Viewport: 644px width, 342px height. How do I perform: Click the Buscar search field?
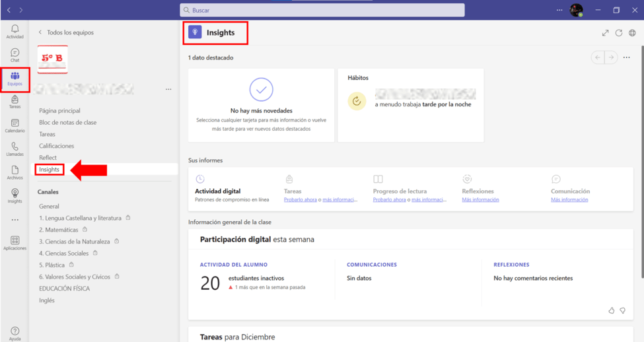(322, 10)
